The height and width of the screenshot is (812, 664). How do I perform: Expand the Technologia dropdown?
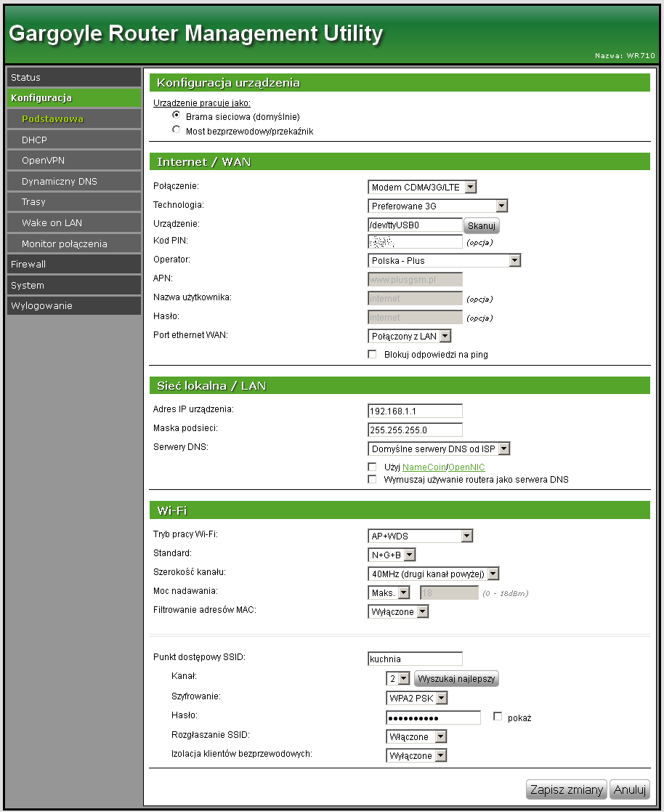[437, 206]
